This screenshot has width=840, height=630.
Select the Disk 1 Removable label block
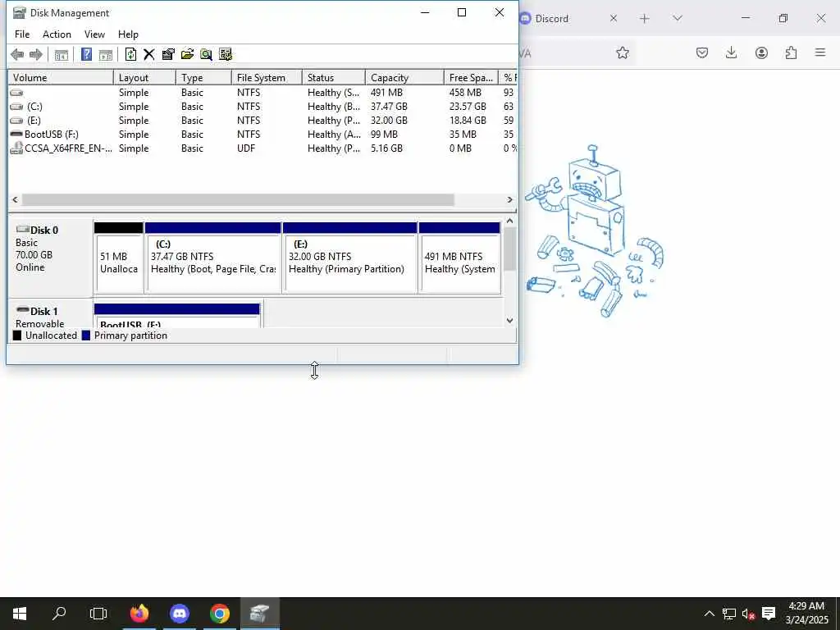(50, 314)
